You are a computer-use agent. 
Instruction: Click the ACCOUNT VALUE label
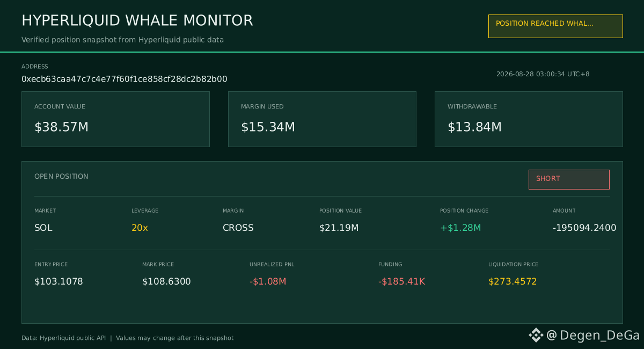(60, 107)
